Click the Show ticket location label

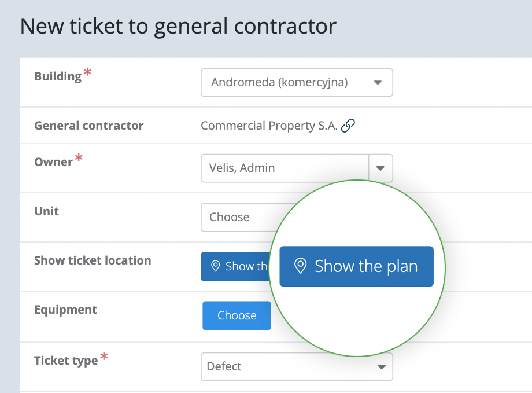coord(93,260)
